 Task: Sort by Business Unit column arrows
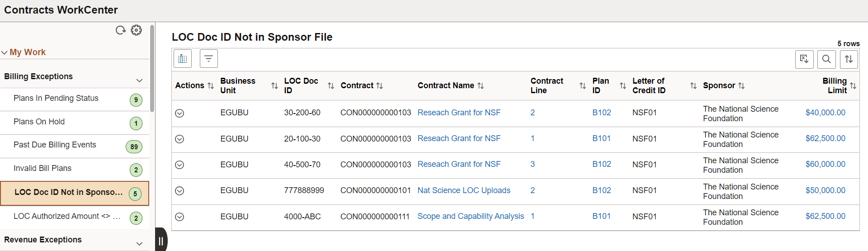click(x=274, y=85)
